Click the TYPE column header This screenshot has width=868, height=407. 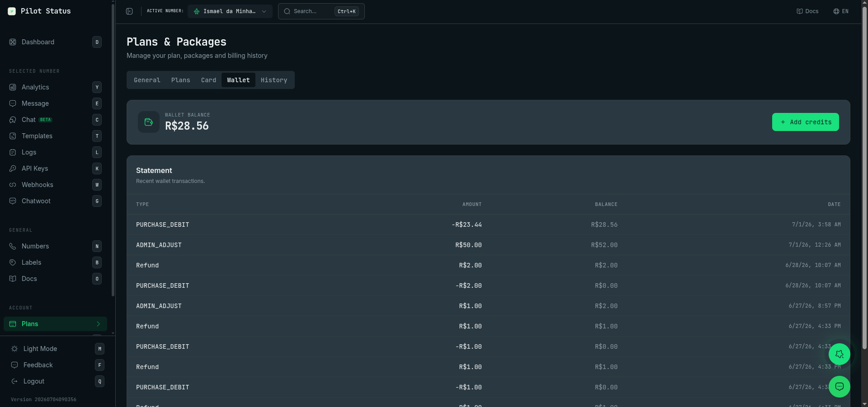(x=142, y=205)
